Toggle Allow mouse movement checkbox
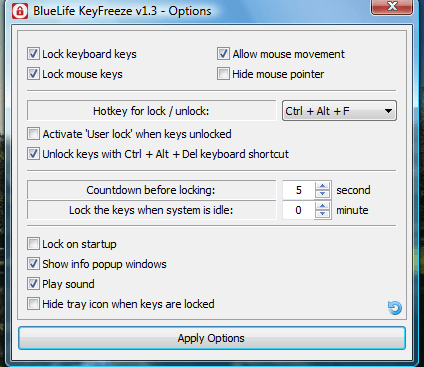 (x=223, y=54)
